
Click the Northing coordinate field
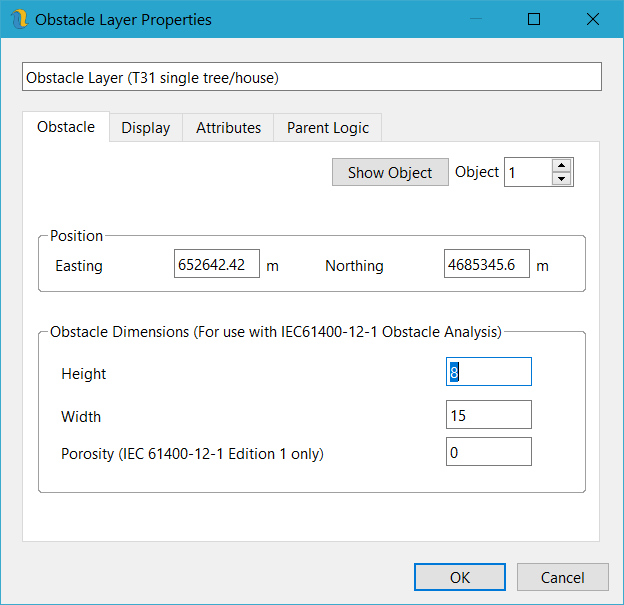[487, 265]
